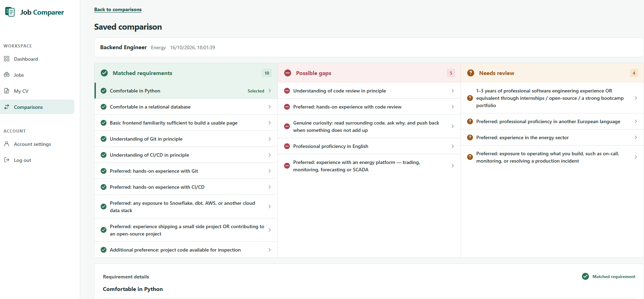The height and width of the screenshot is (299, 644).
Task: Expand chevron for Preferred: hands-on experience with code review
Action: tap(453, 107)
